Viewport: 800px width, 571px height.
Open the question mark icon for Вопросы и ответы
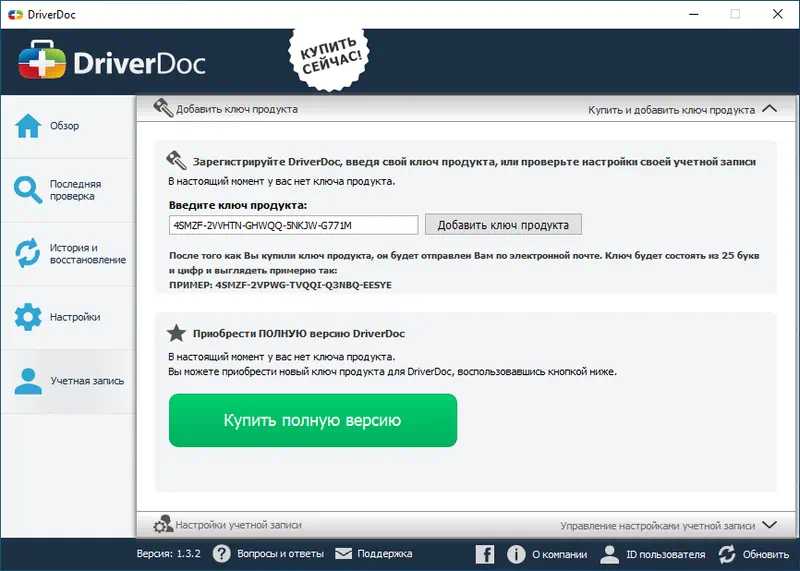(221, 554)
